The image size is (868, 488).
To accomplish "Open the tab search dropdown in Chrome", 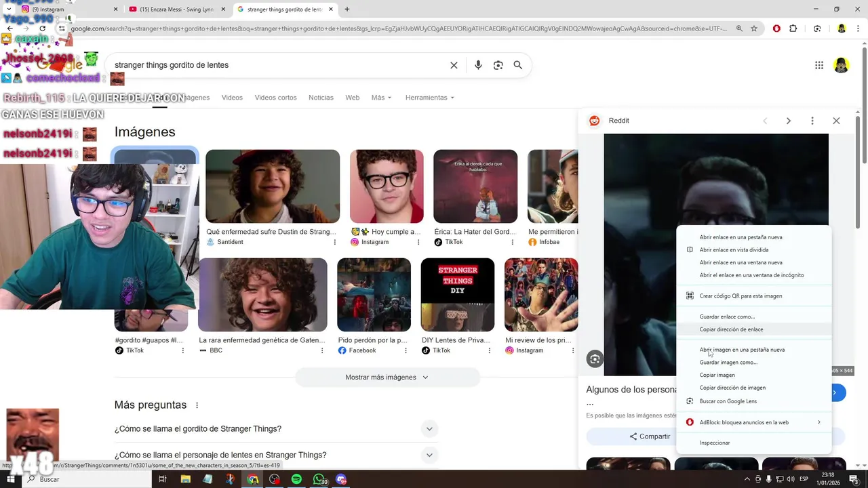I will point(9,9).
